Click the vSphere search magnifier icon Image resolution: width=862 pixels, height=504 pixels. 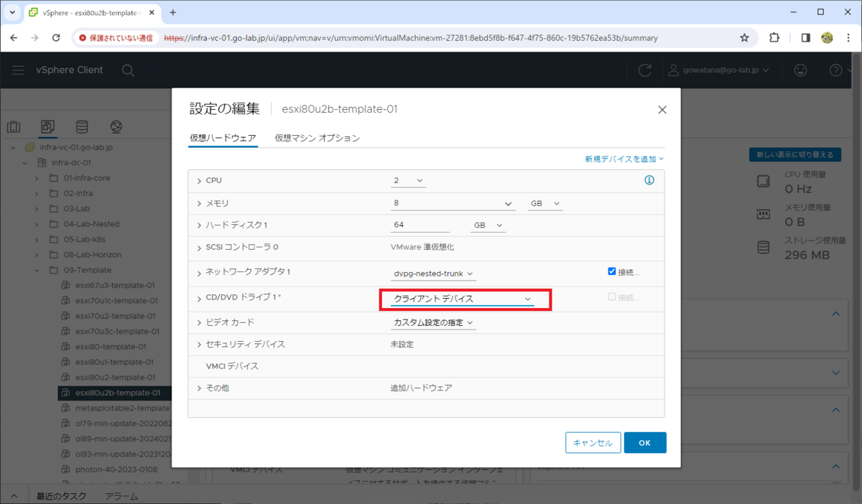pyautogui.click(x=128, y=70)
